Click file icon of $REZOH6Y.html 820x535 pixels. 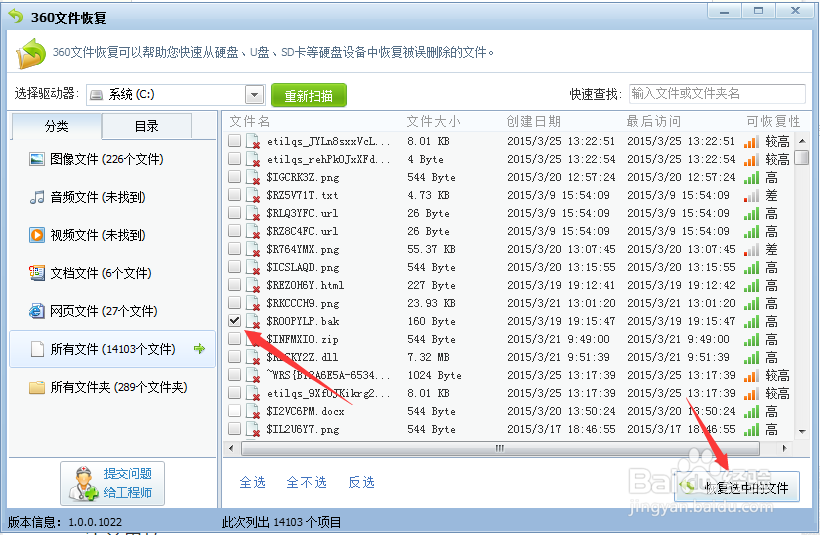click(253, 286)
